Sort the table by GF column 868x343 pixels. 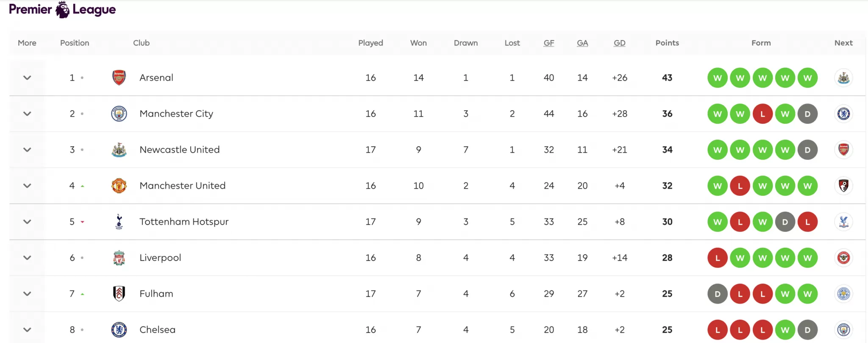coord(548,42)
